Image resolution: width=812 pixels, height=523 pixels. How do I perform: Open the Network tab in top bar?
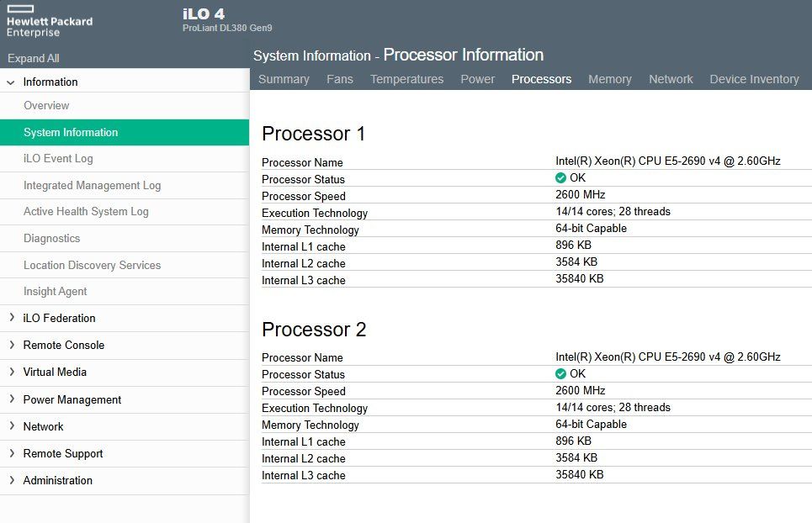(671, 79)
